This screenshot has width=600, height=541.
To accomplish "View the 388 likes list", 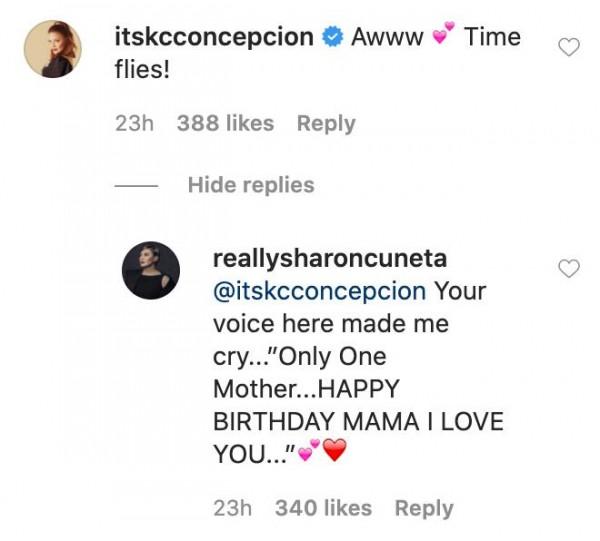I will 225,124.
